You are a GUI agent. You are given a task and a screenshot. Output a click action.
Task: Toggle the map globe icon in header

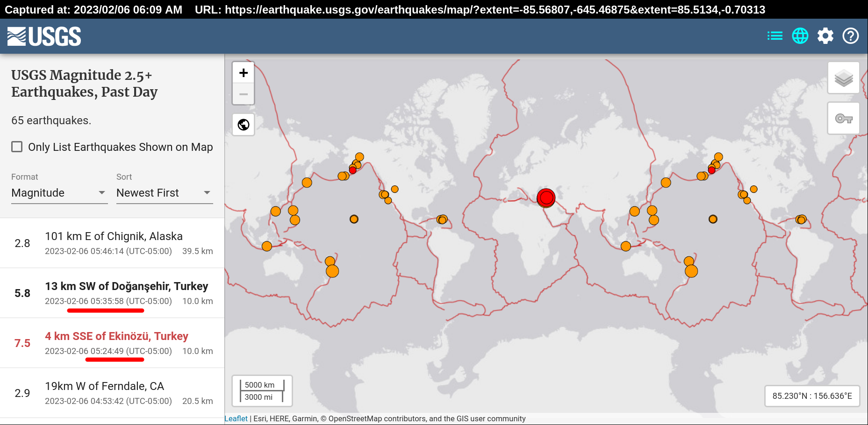[x=800, y=36]
